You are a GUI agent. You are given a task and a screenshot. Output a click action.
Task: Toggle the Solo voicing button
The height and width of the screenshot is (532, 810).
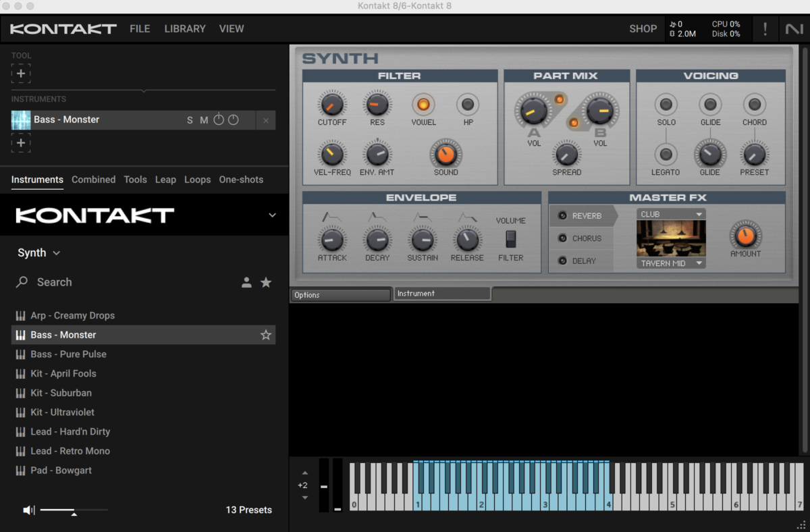(666, 105)
